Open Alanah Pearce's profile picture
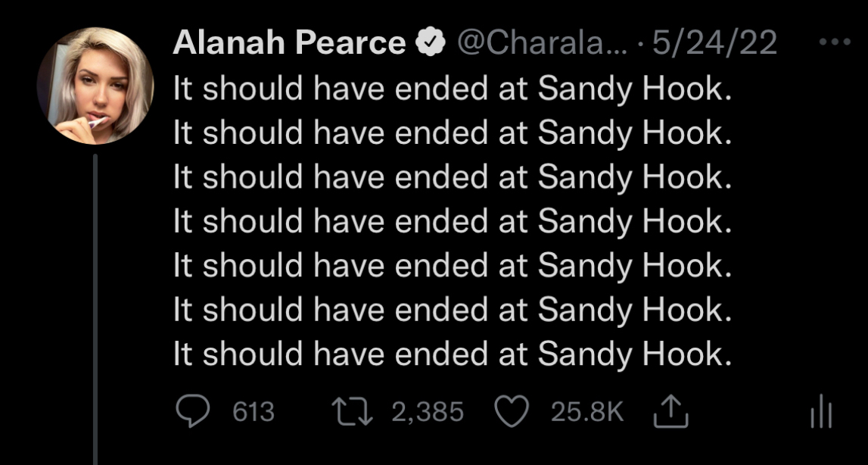This screenshot has height=465, width=868. [95, 86]
